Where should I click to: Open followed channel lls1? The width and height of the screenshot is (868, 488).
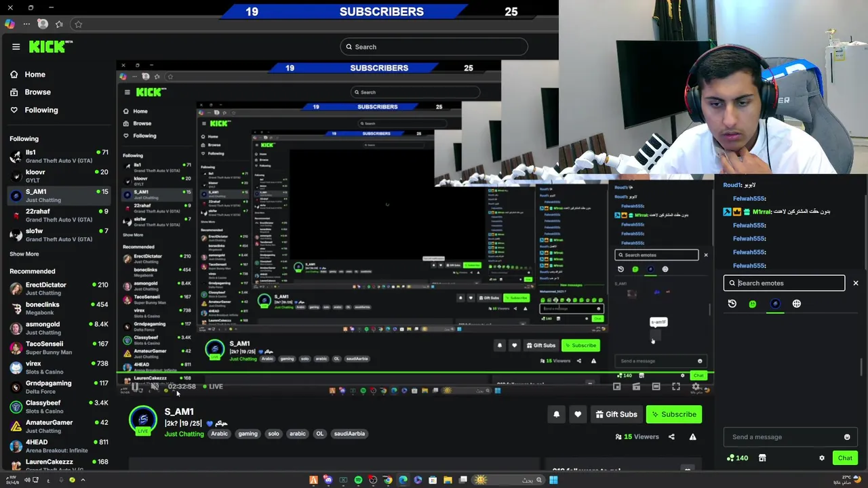[x=58, y=157]
